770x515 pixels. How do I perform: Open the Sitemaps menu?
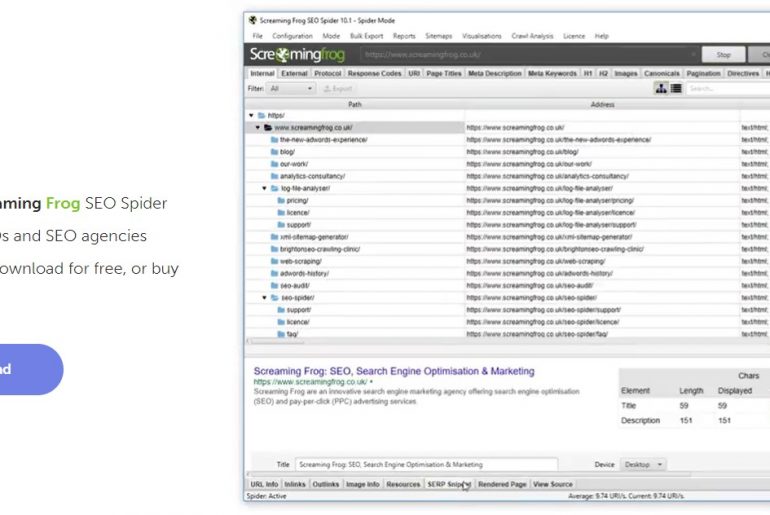[439, 36]
